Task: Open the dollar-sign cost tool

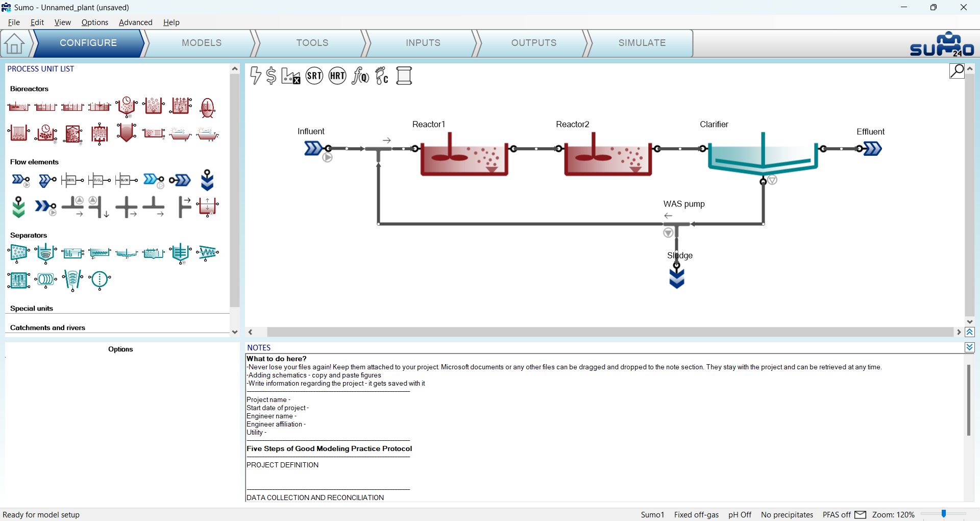Action: (x=272, y=76)
